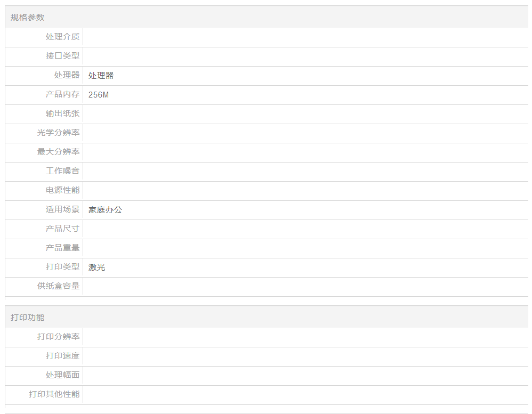The image size is (532, 414).
Task: Click the 打印分辨率 label
Action: point(58,337)
